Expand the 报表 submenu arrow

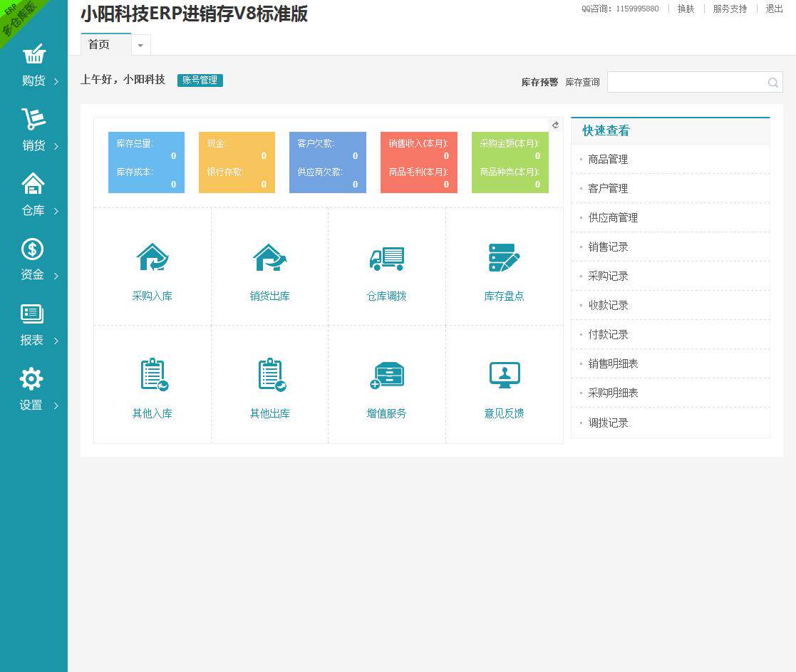point(56,341)
